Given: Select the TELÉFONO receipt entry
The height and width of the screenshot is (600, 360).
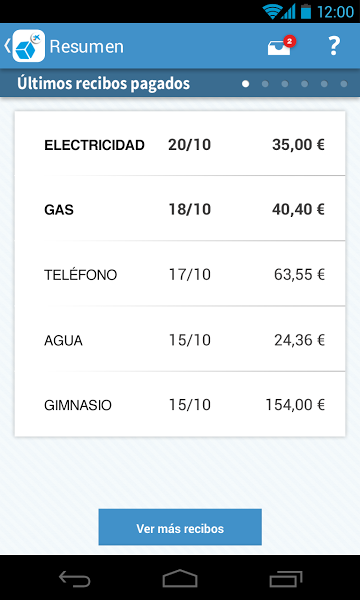Looking at the screenshot, I should tap(180, 274).
